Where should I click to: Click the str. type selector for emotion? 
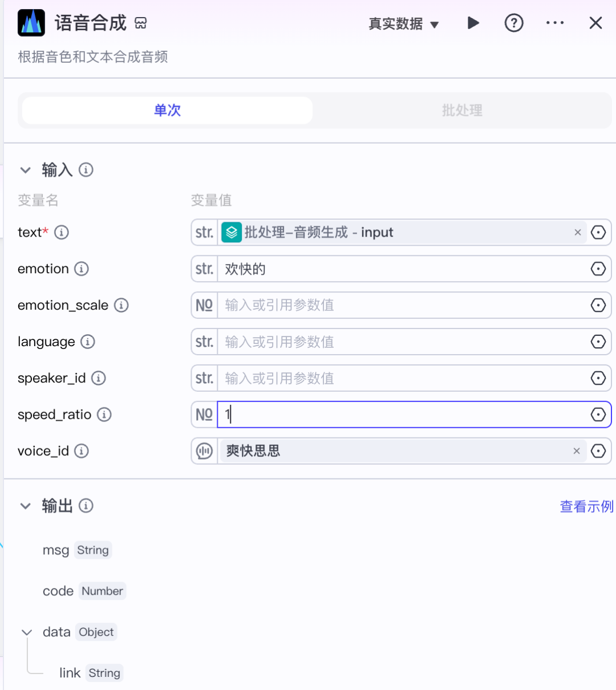point(204,269)
